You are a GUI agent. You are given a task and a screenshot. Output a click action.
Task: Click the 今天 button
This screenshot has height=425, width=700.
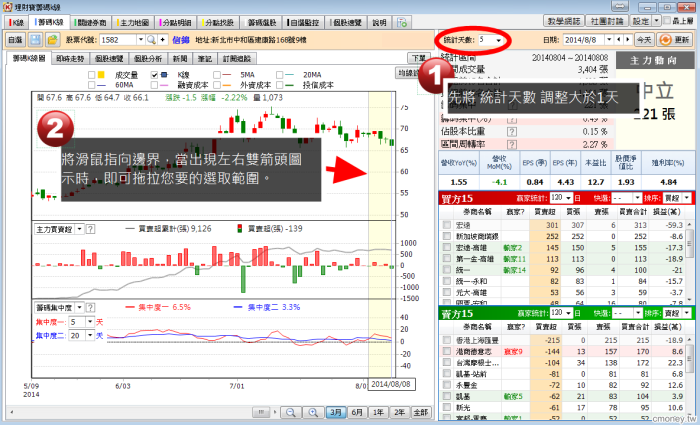tap(645, 39)
